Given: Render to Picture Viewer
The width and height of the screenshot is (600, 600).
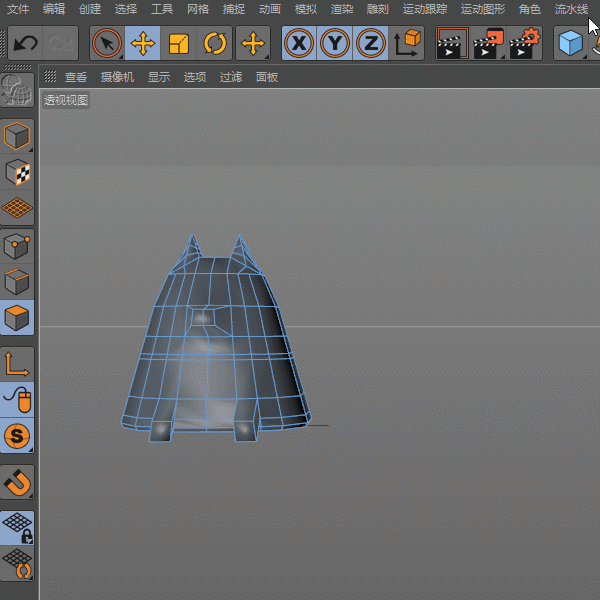Looking at the screenshot, I should click(x=489, y=43).
